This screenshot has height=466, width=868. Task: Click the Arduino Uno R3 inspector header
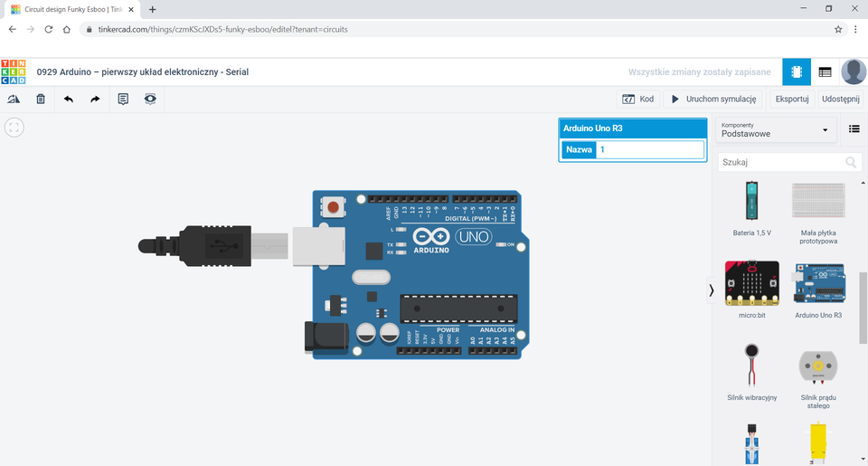[633, 128]
